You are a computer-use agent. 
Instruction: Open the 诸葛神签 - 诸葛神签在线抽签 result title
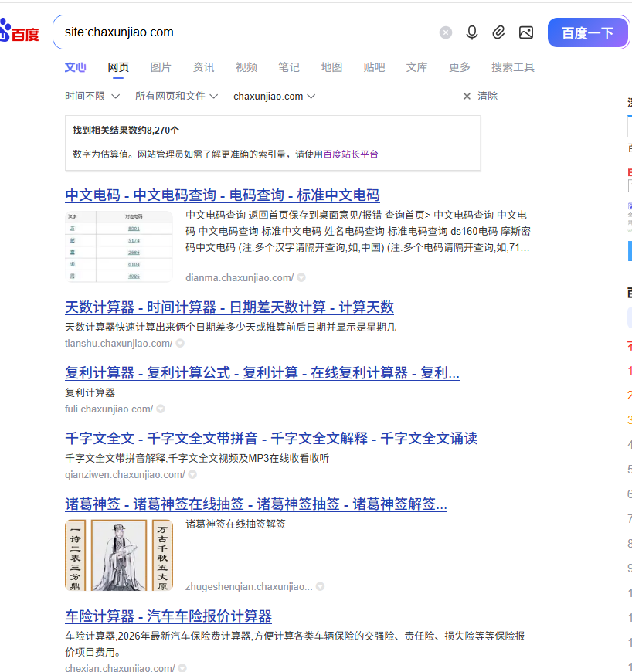coord(256,504)
